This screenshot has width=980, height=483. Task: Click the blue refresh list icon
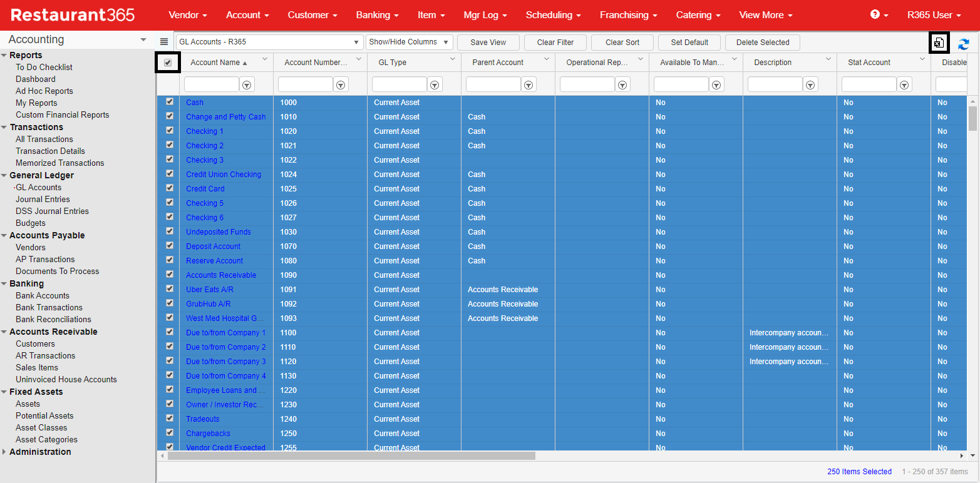(964, 44)
